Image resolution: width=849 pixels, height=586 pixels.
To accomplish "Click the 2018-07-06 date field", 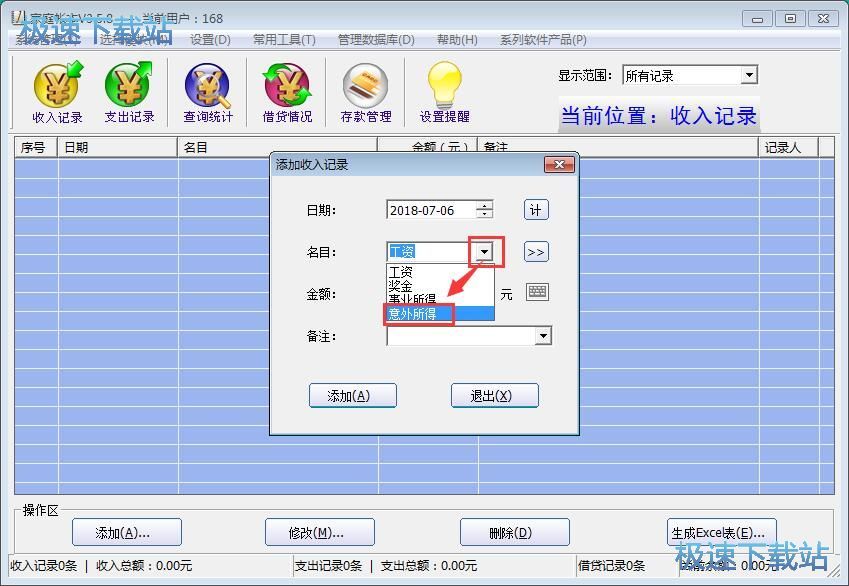I will 432,210.
